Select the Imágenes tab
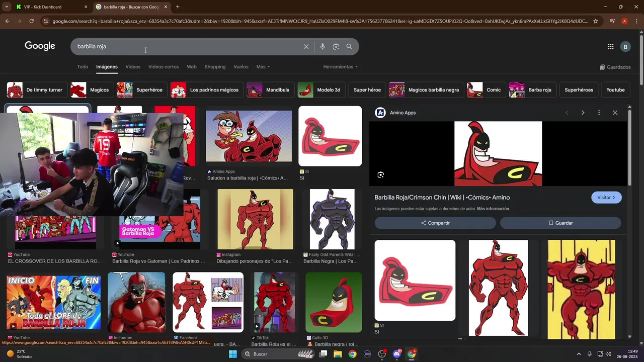Screen dimensions: 644x362 point(107,67)
